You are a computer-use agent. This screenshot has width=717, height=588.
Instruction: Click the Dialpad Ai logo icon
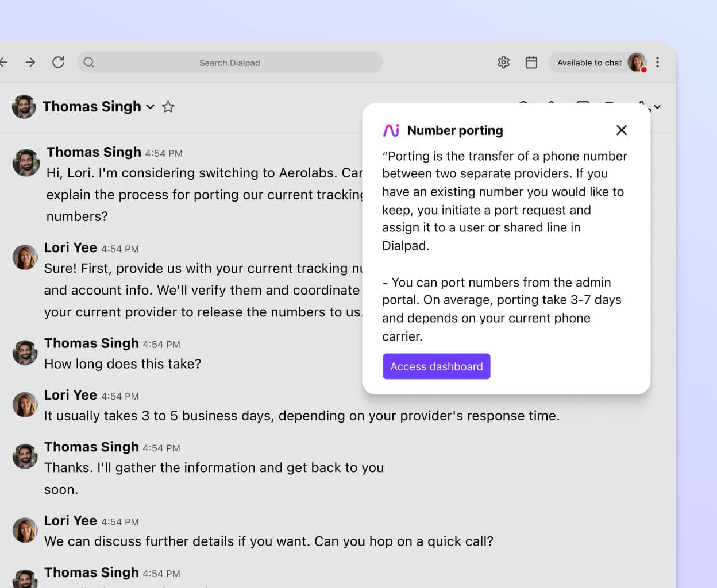coord(391,130)
